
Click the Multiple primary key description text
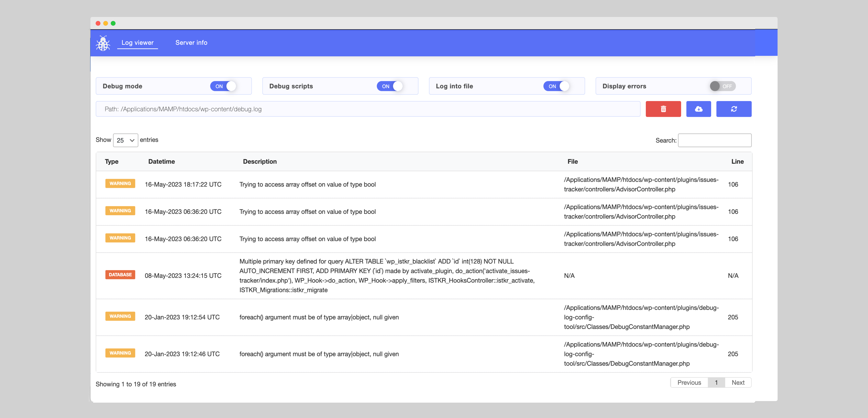tap(387, 276)
